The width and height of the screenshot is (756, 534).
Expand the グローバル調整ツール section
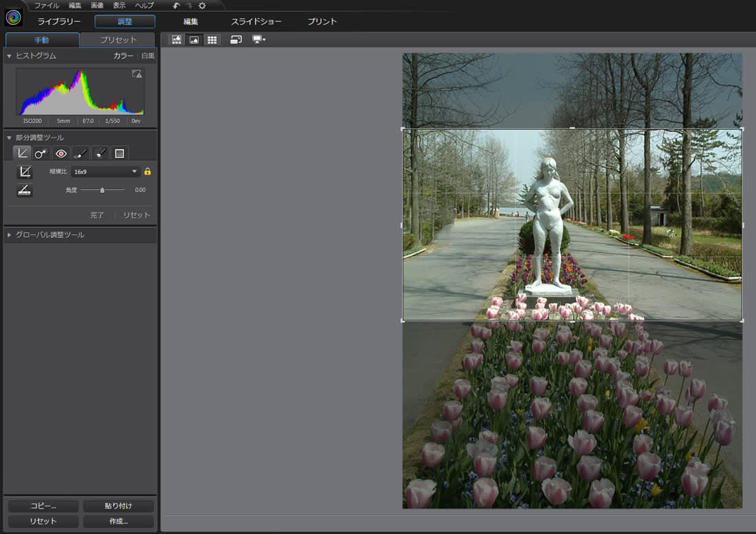coord(10,235)
